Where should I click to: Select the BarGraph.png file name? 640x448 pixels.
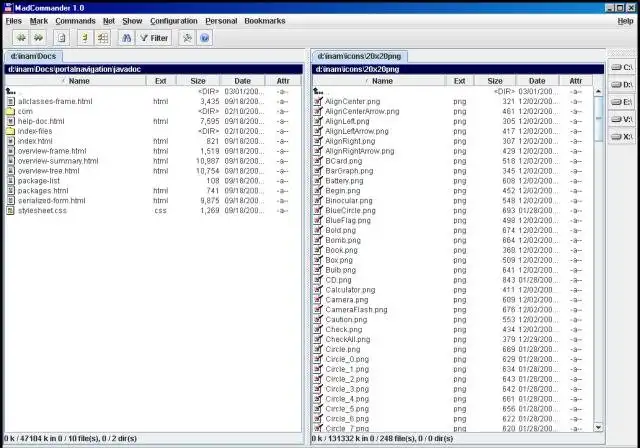click(349, 171)
